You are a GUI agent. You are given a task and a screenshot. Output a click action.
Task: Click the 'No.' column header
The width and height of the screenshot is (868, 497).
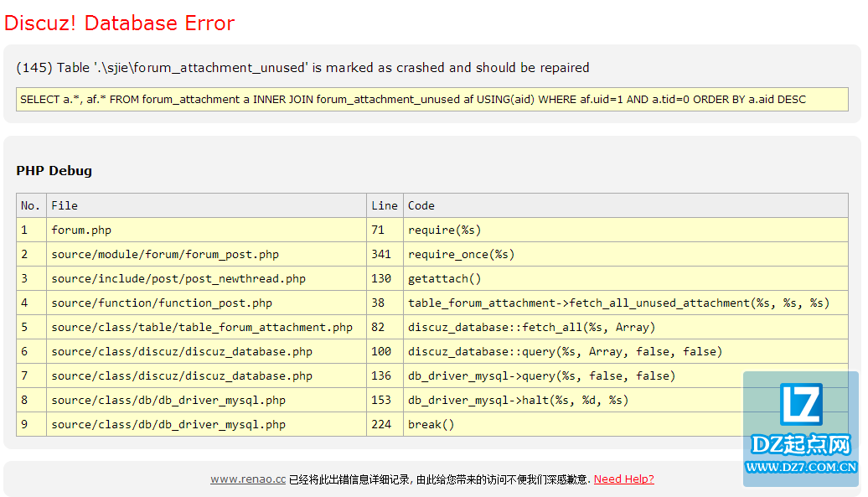tap(31, 205)
